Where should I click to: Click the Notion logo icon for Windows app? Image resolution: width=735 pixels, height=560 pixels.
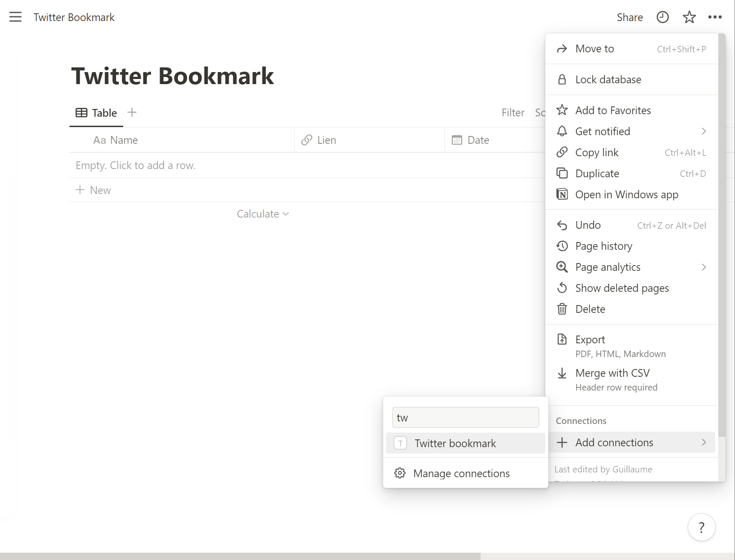pos(562,194)
